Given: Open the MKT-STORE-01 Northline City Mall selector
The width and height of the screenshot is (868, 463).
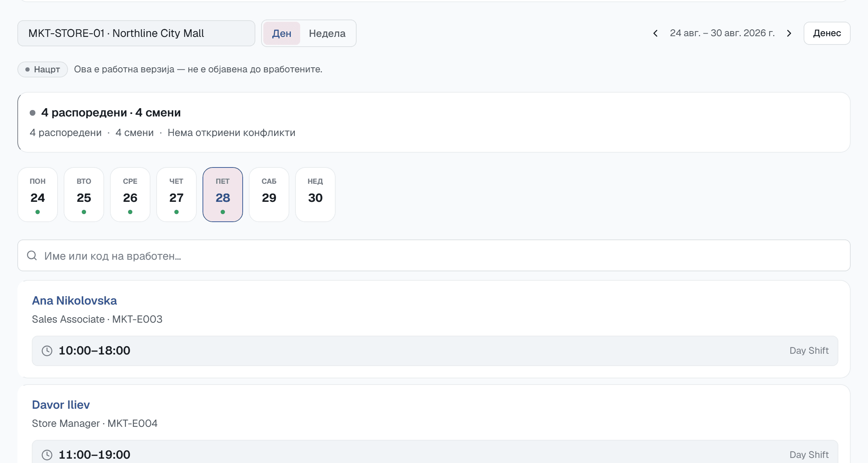Looking at the screenshot, I should pyautogui.click(x=136, y=33).
